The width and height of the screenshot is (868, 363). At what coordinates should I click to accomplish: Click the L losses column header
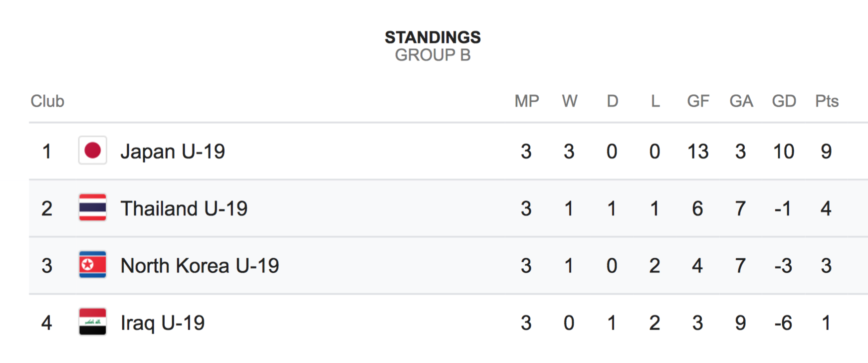click(655, 101)
